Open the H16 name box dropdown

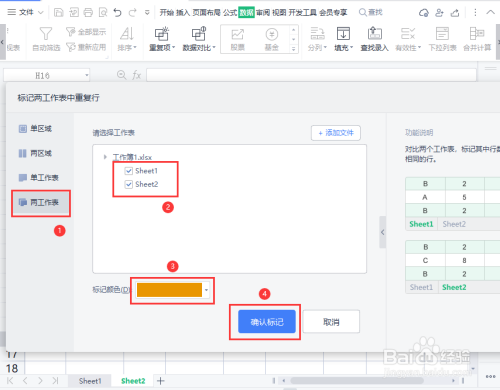pyautogui.click(x=87, y=75)
